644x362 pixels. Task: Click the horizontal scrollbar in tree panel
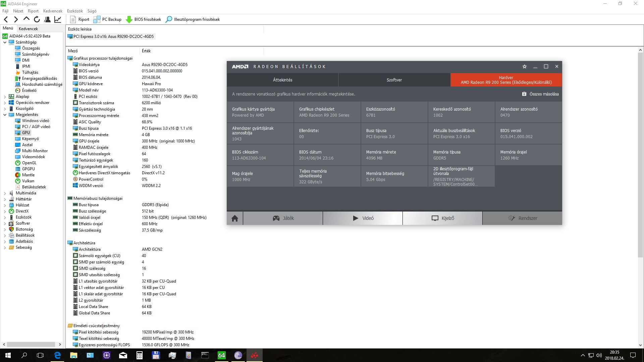pos(31,344)
